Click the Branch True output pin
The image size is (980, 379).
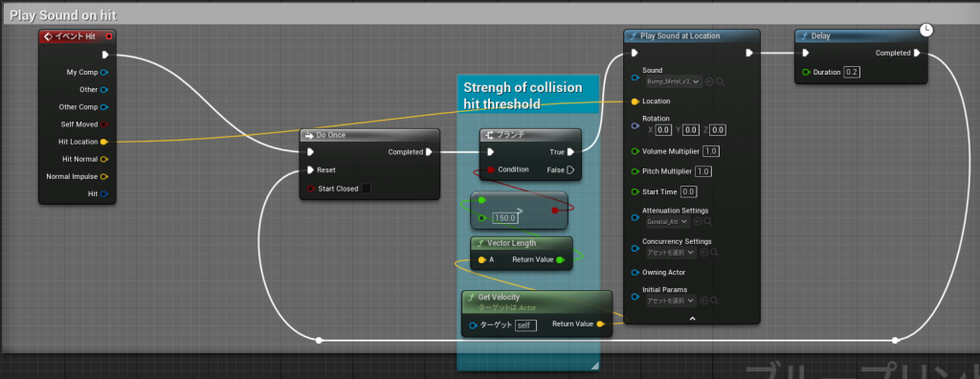coord(570,152)
